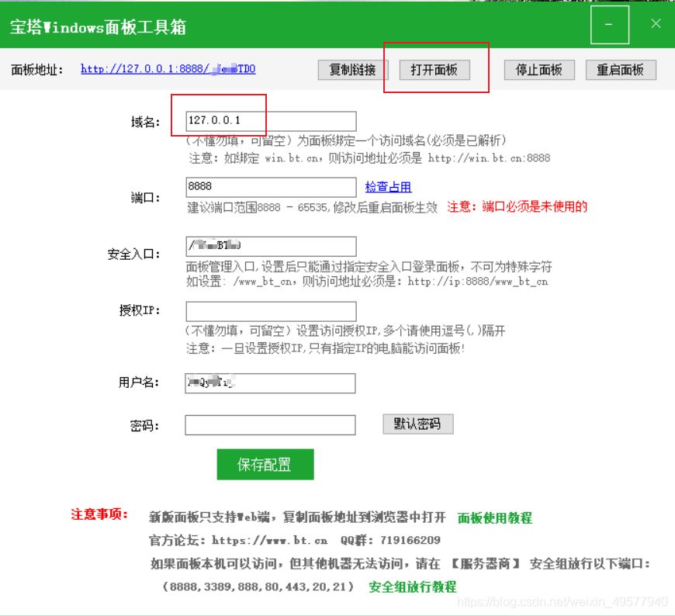Click the 密码 input field
The height and width of the screenshot is (616, 675).
tap(270, 425)
